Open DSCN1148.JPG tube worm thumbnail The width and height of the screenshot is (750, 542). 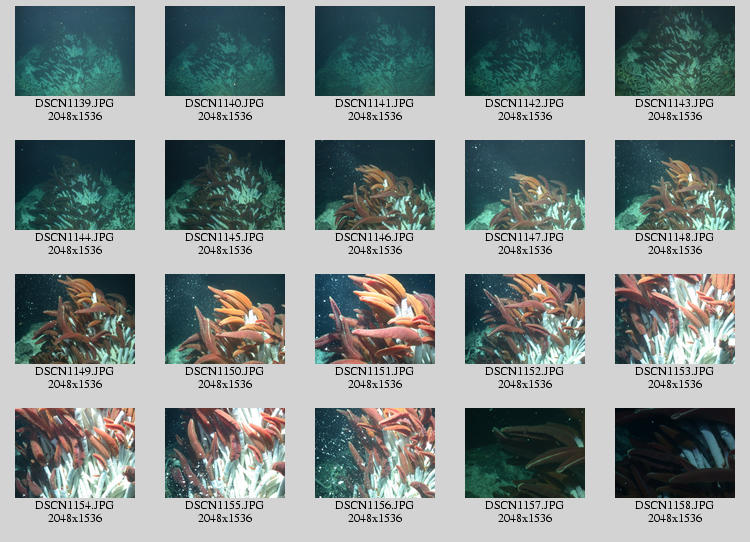click(675, 185)
